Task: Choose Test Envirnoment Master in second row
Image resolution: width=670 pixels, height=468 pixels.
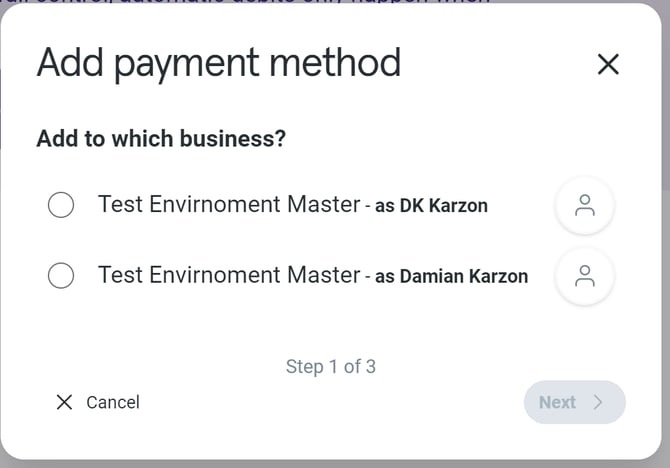Action: click(228, 274)
